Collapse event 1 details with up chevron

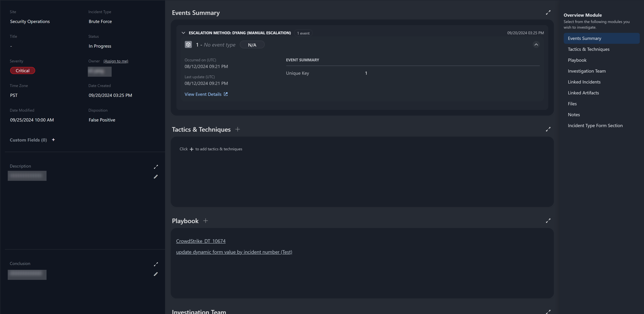pyautogui.click(x=536, y=45)
